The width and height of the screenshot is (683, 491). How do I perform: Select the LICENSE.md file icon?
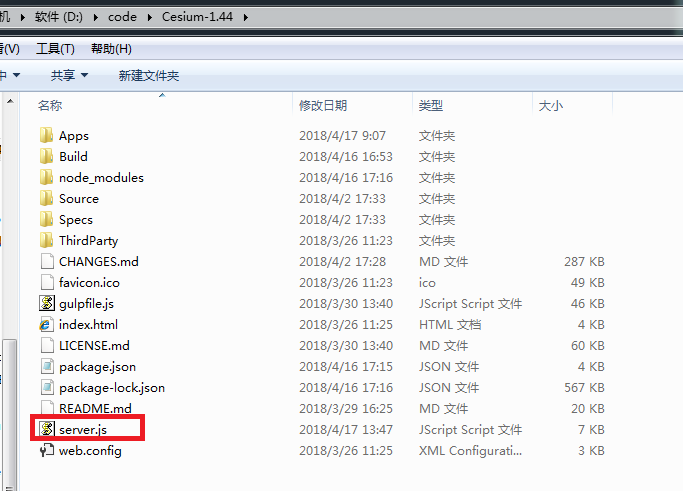tap(47, 345)
